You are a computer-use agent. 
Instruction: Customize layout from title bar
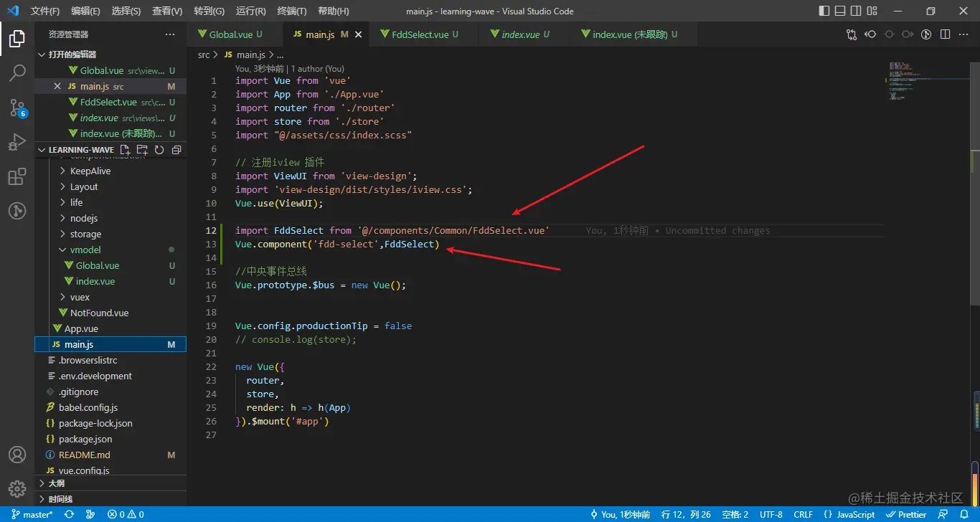(873, 11)
